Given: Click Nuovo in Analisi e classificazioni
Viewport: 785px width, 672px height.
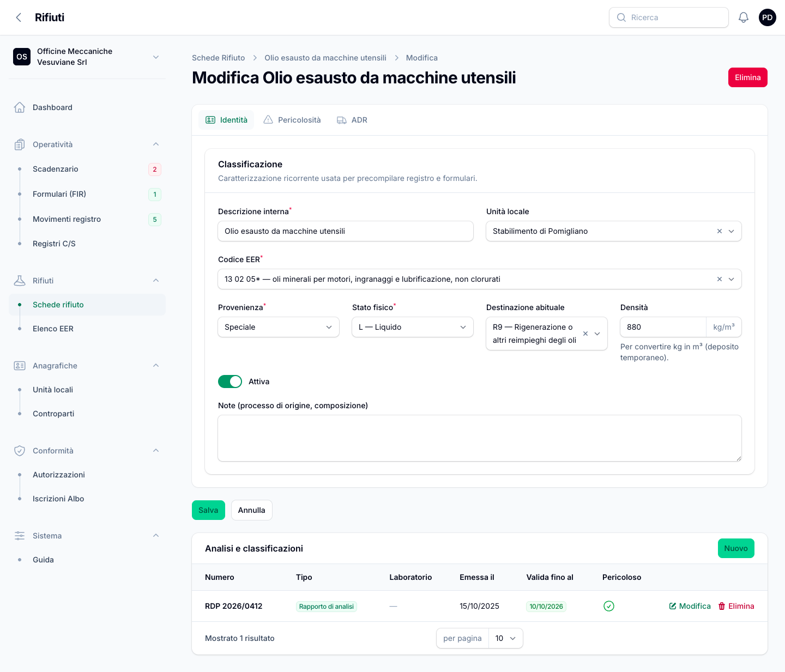Looking at the screenshot, I should (x=736, y=548).
